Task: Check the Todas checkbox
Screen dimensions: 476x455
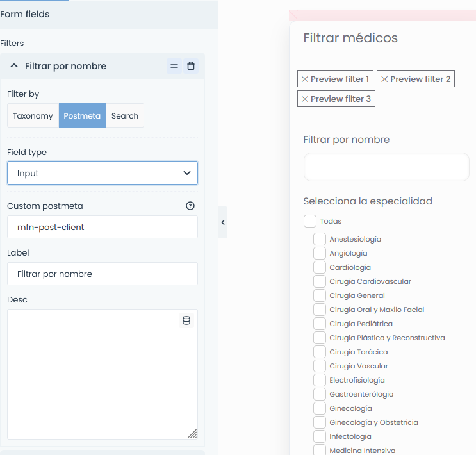Action: (310, 221)
